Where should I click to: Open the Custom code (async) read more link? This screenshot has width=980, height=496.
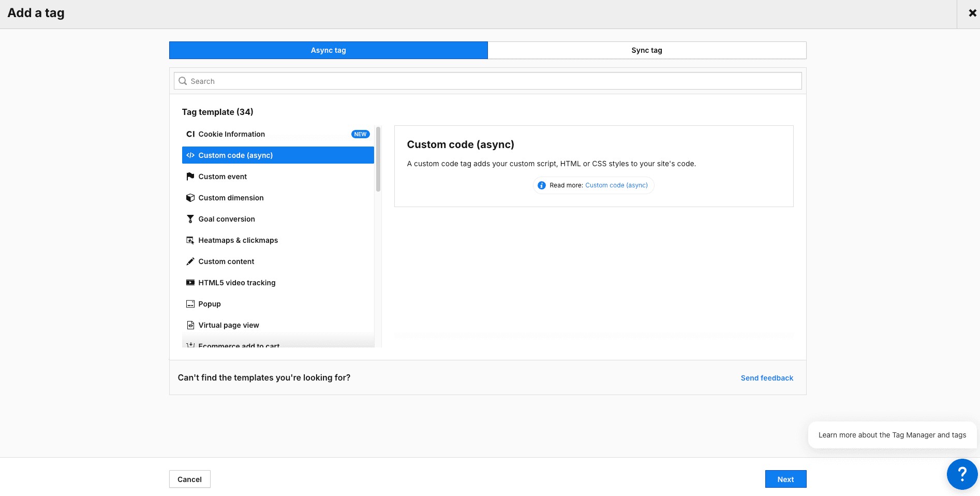616,185
